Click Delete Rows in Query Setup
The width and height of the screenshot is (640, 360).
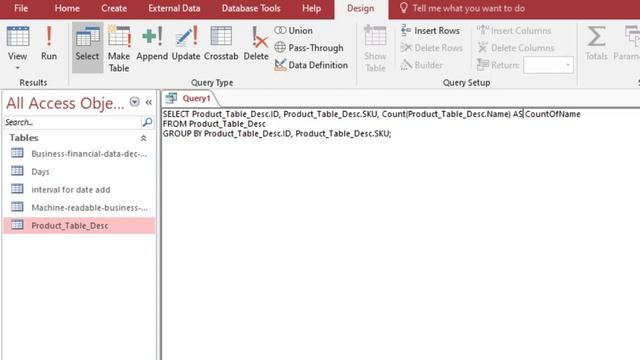(431, 48)
